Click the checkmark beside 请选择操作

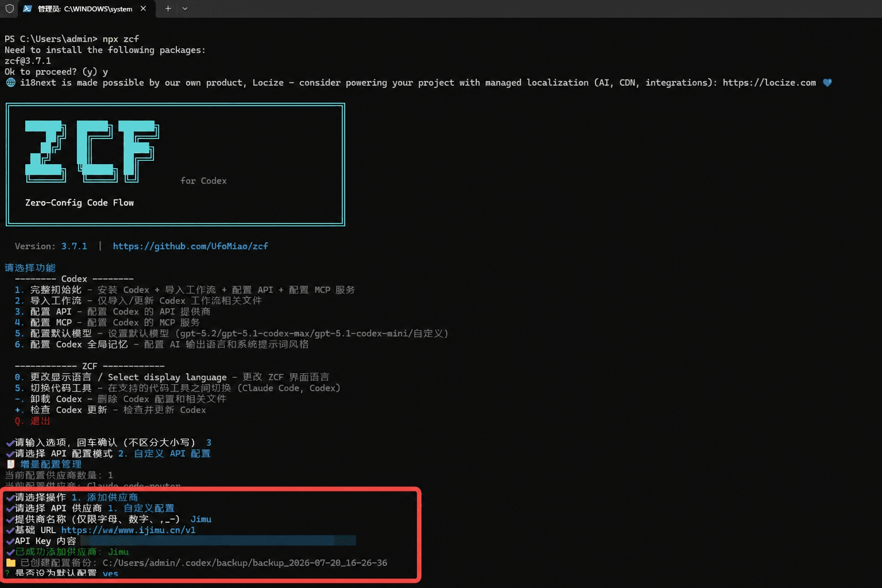click(x=10, y=497)
